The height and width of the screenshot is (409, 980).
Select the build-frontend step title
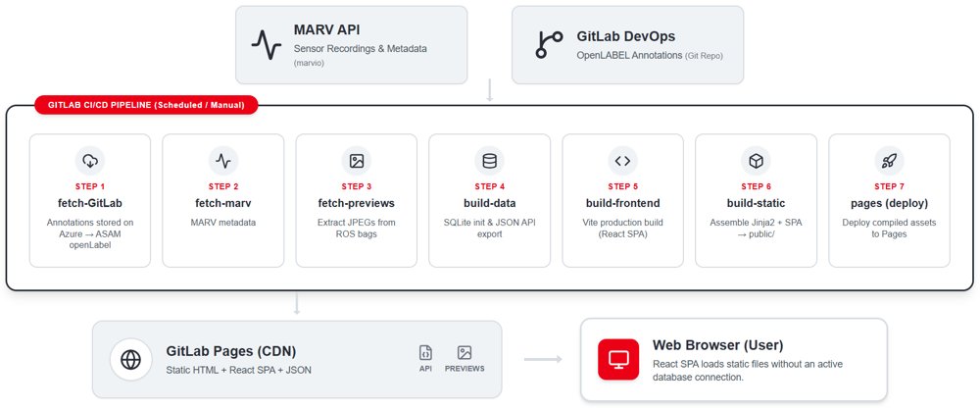tap(622, 203)
